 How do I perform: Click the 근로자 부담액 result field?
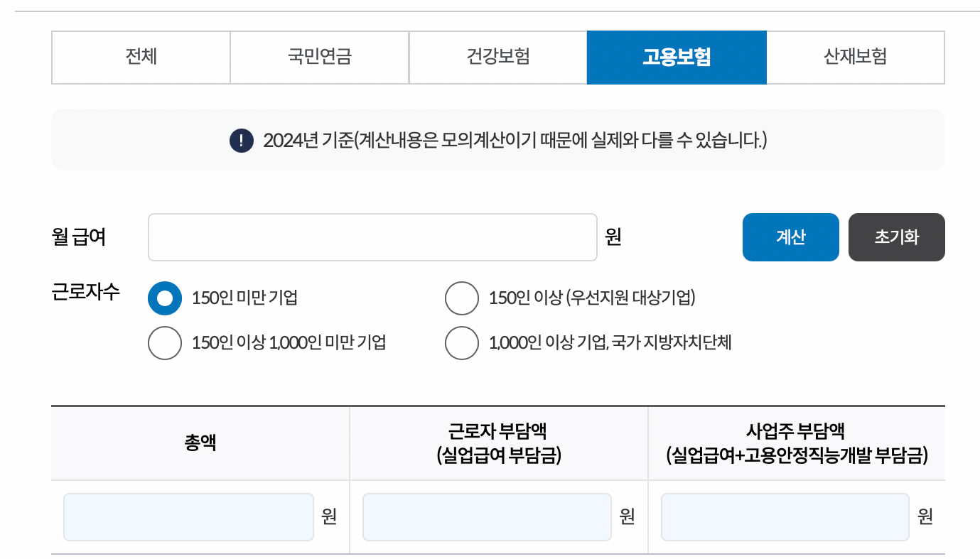487,516
